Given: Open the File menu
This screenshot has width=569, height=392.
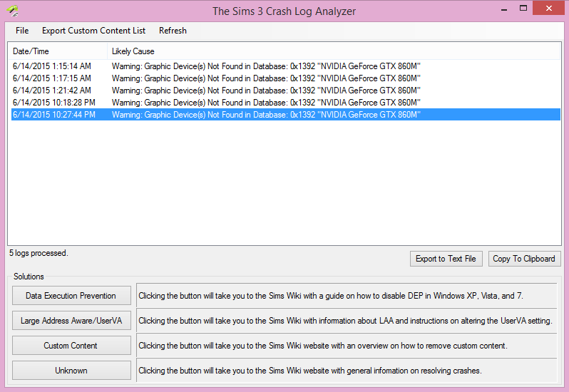Looking at the screenshot, I should (22, 31).
